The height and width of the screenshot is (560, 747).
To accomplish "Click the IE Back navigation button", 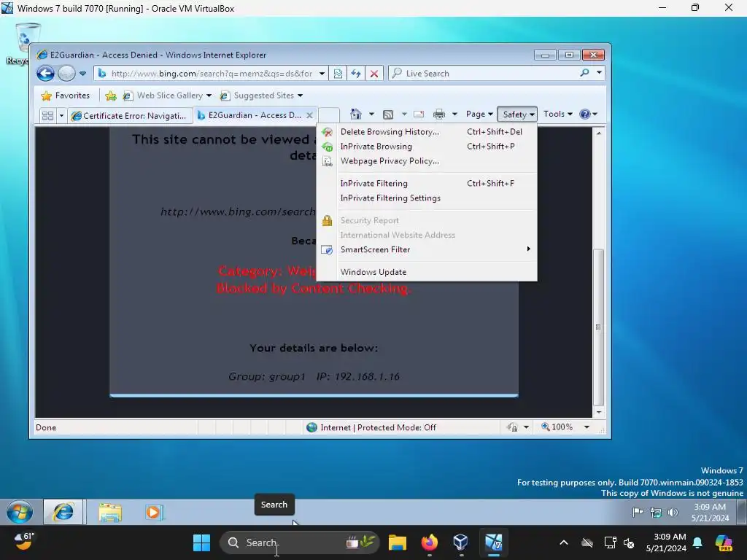I will (46, 74).
